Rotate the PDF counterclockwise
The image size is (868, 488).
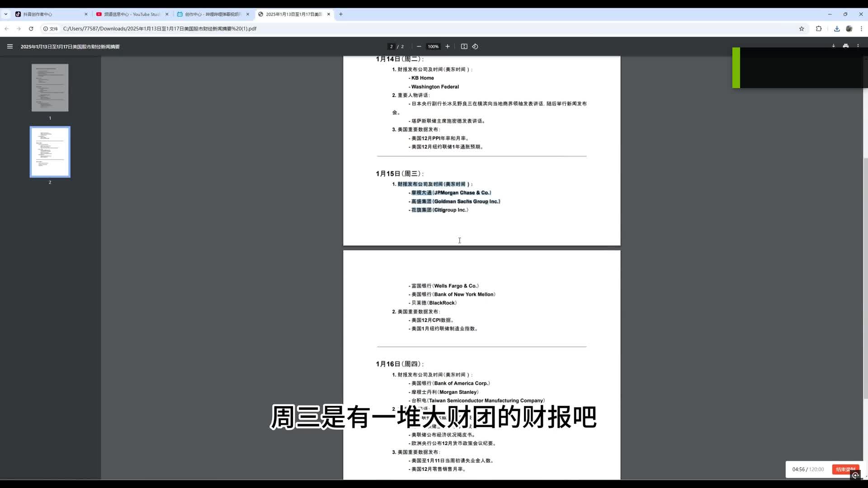(x=475, y=47)
